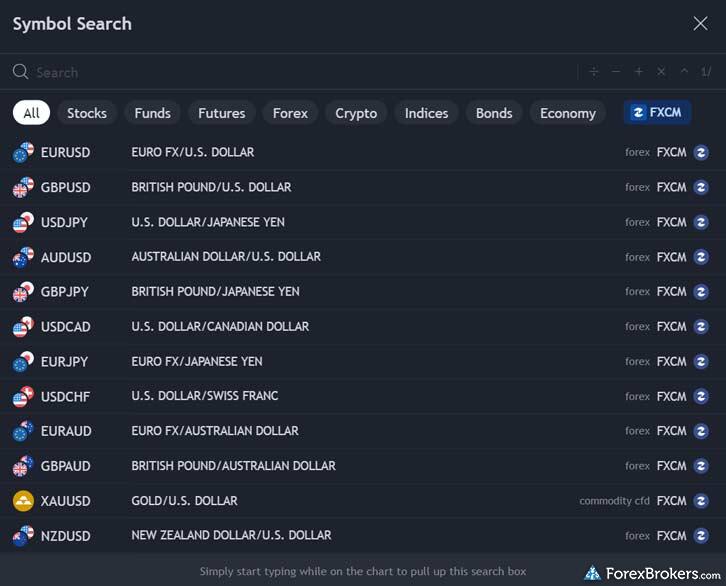Click forex label in USDCHF row
Viewport: 726px width, 586px height.
pyautogui.click(x=638, y=397)
